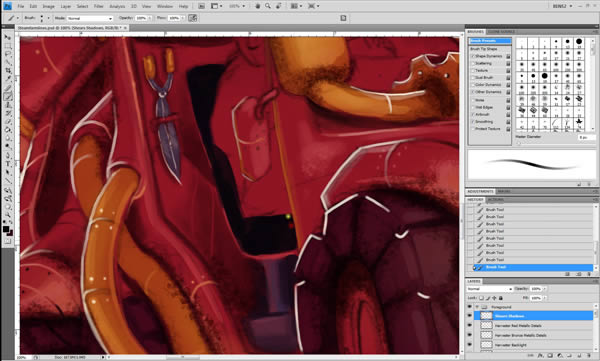Click lock all icon in Layers panel

[501, 298]
